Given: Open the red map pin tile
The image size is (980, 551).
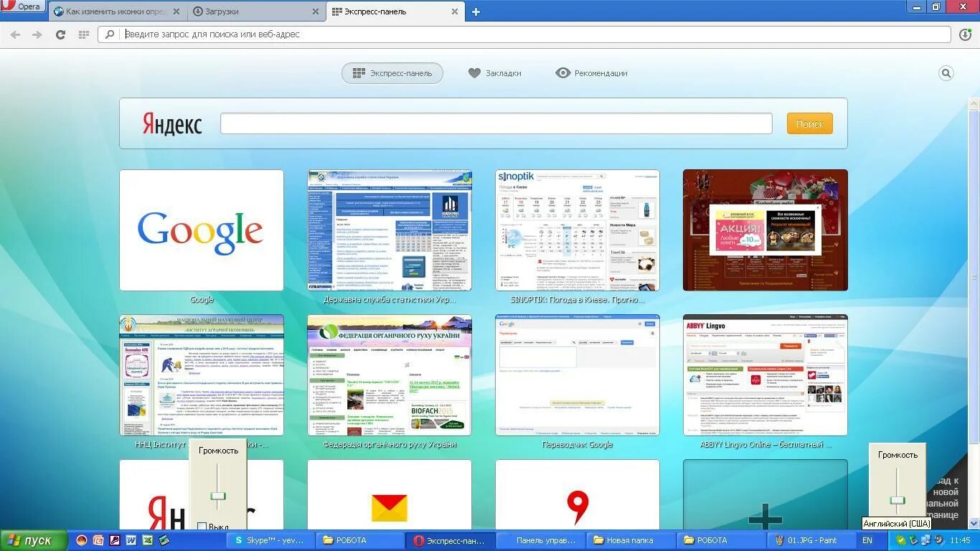Looking at the screenshot, I should (x=578, y=495).
